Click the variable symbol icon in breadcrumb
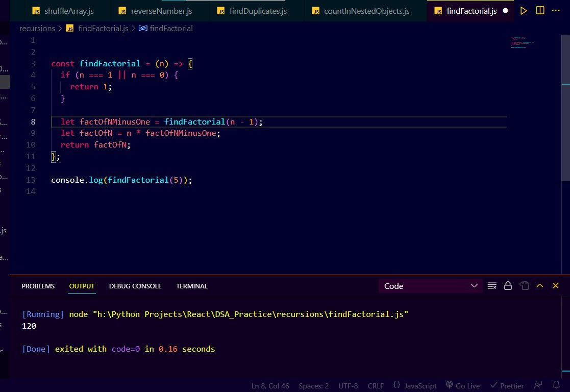This screenshot has height=392, width=570. 143,28
